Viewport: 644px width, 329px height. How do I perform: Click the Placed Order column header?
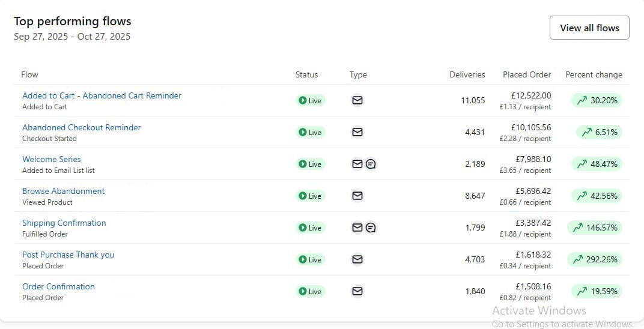[x=526, y=74]
